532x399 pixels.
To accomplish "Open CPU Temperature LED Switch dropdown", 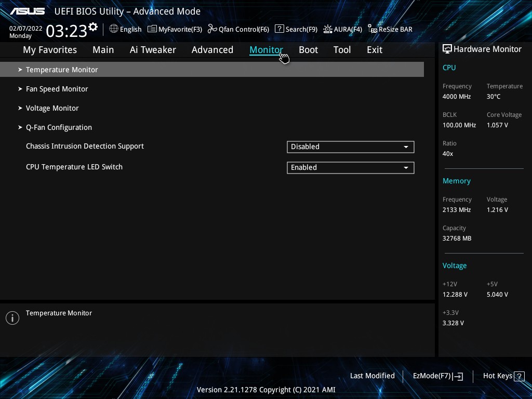I will tap(351, 168).
